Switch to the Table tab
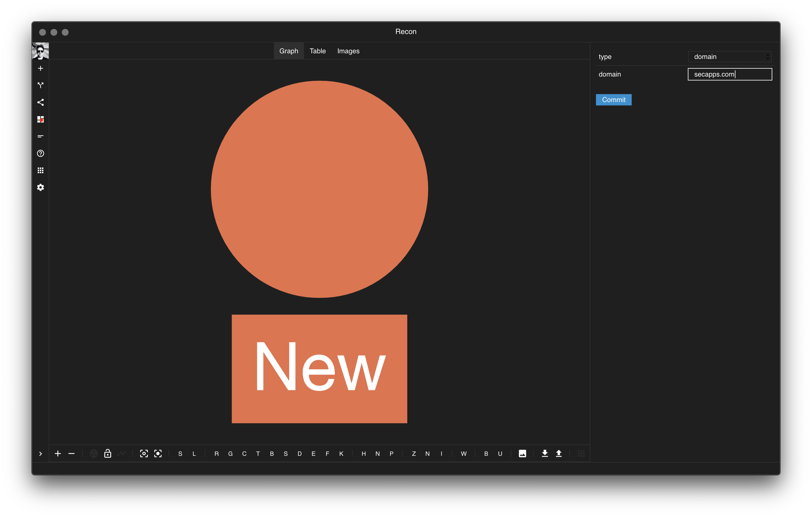Viewport: 812px width, 517px height. pos(318,51)
